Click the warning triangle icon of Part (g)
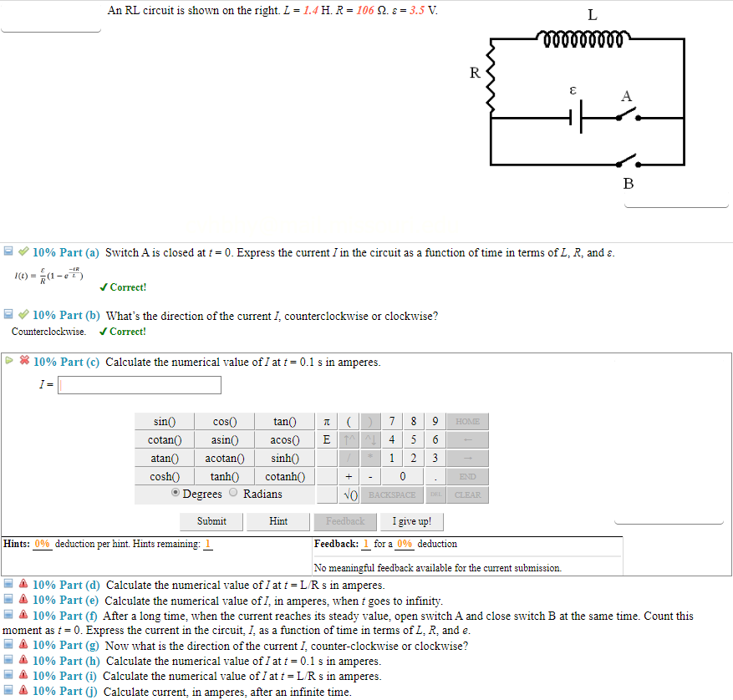The height and width of the screenshot is (700, 733). pyautogui.click(x=23, y=644)
